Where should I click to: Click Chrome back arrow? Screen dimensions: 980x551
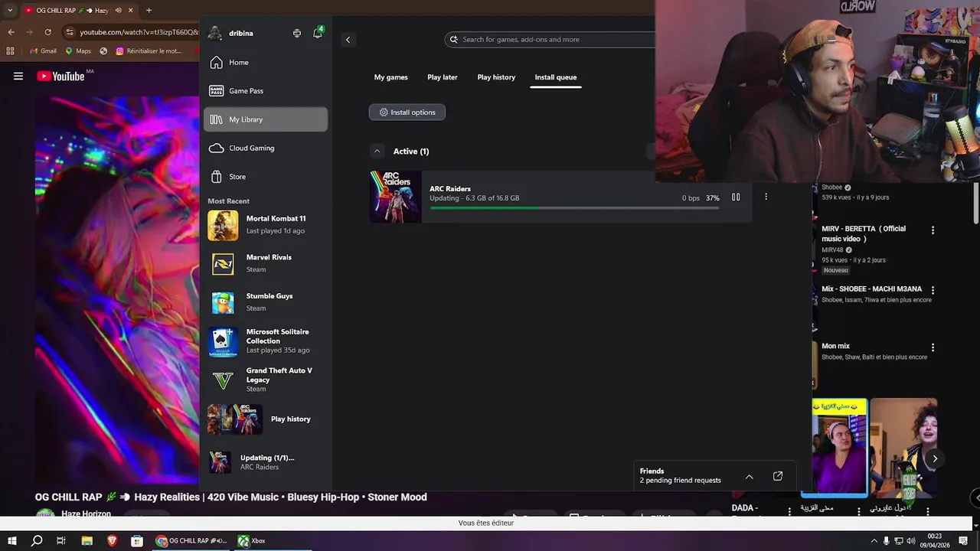click(x=11, y=32)
